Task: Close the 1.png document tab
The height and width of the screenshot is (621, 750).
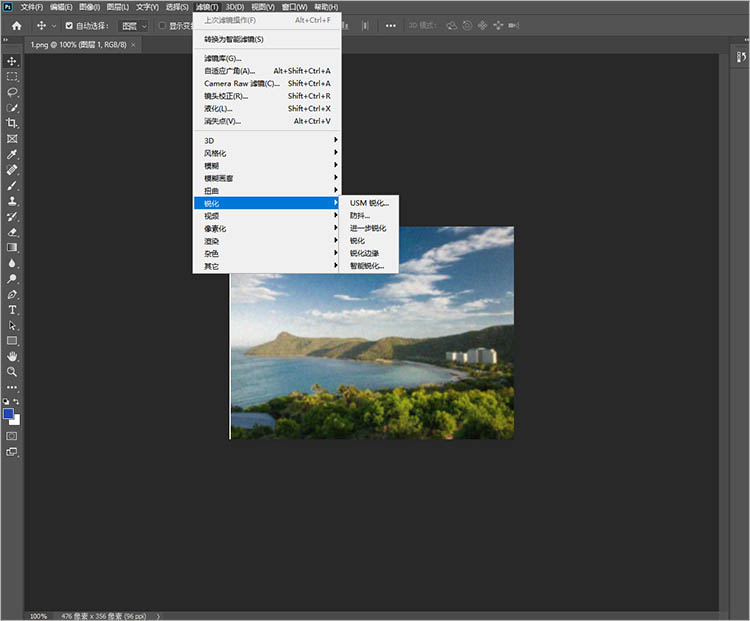Action: tap(133, 44)
